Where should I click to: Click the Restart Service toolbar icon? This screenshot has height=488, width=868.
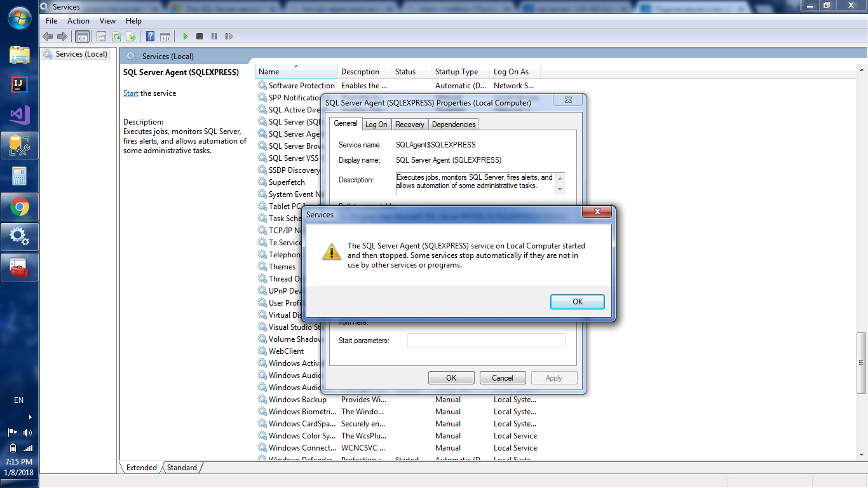click(229, 37)
